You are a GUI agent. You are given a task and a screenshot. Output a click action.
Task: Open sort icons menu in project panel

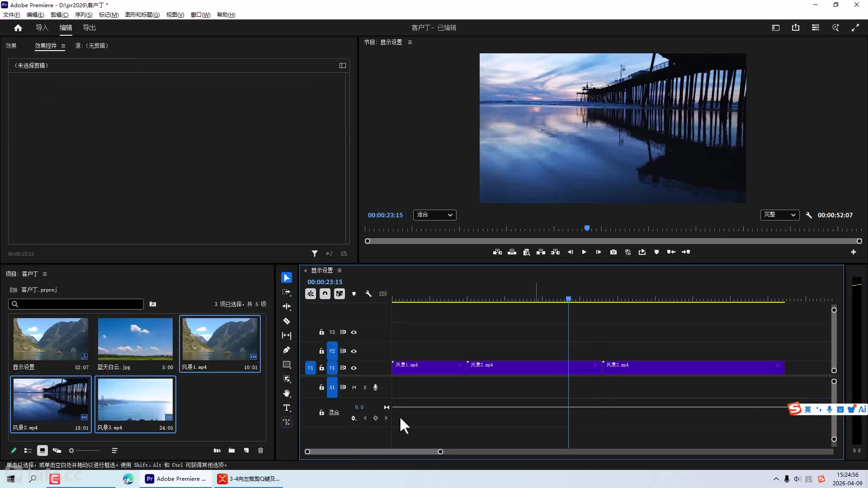(x=115, y=450)
